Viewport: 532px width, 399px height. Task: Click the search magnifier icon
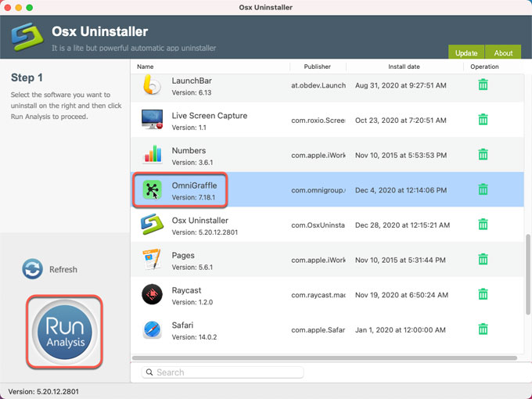pyautogui.click(x=149, y=372)
